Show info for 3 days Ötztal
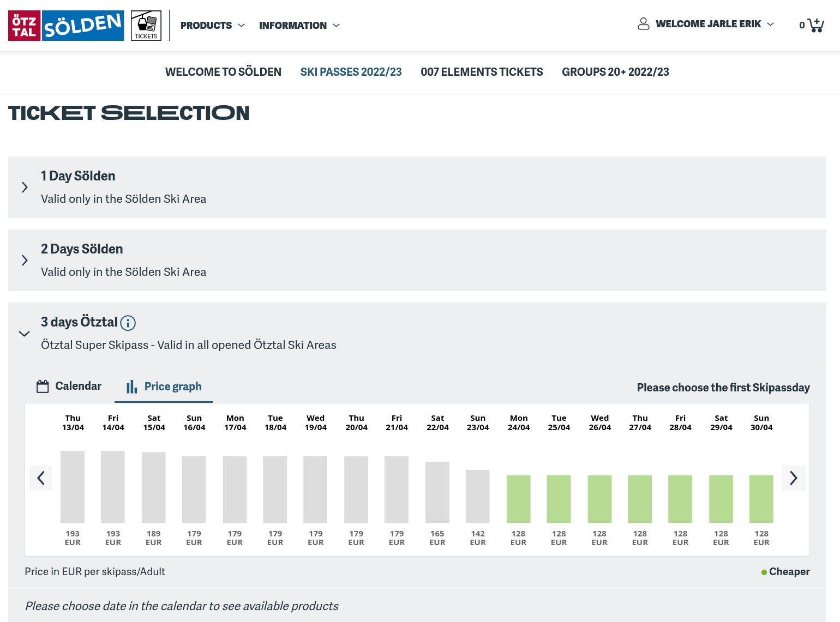This screenshot has width=840, height=622. (128, 323)
